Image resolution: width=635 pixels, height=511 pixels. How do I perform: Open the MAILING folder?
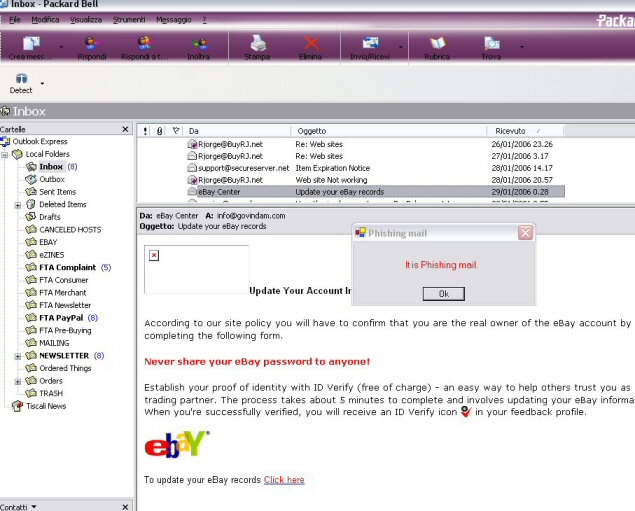click(54, 343)
